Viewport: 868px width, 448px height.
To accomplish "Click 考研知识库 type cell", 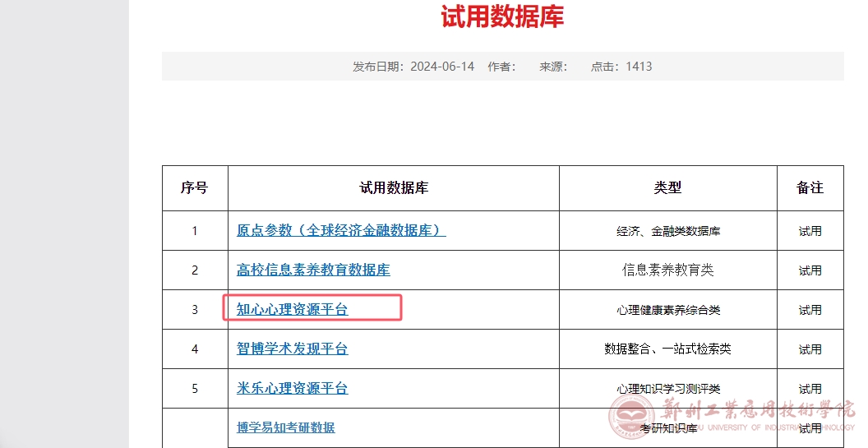I will tap(668, 428).
